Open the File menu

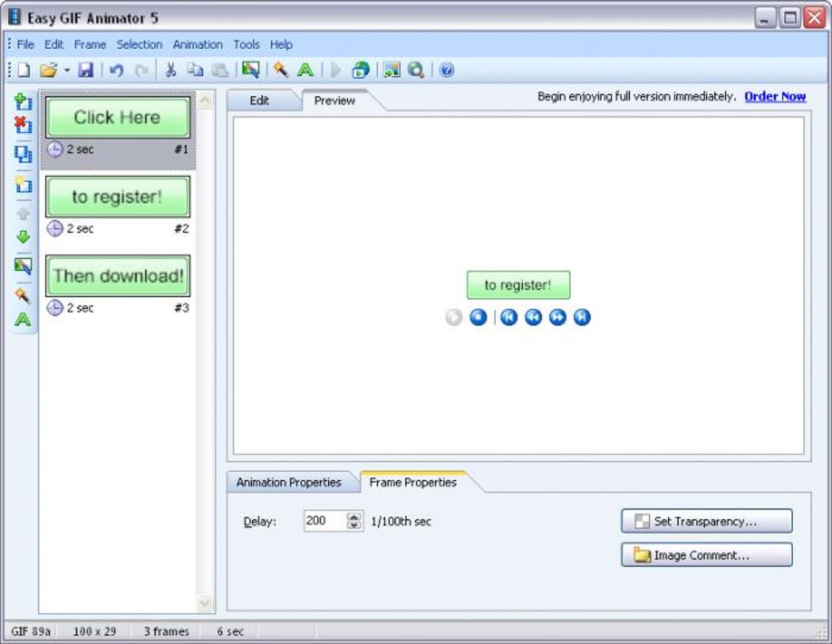[x=25, y=45]
